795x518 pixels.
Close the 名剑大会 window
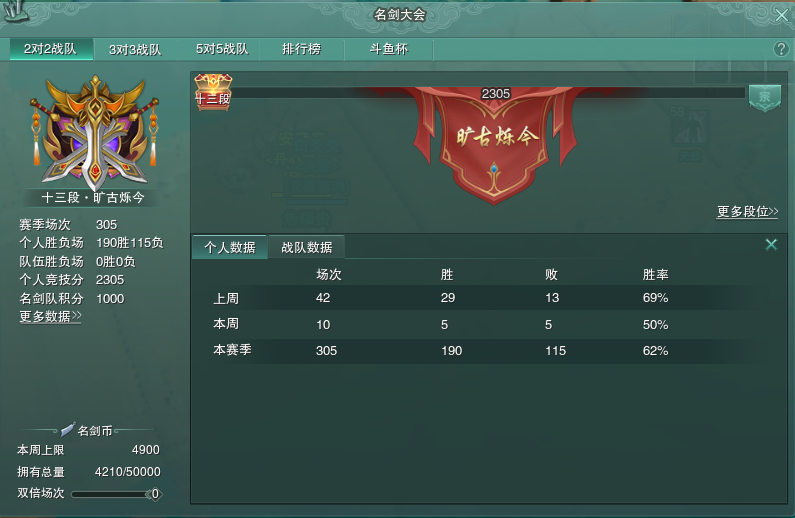[781, 15]
